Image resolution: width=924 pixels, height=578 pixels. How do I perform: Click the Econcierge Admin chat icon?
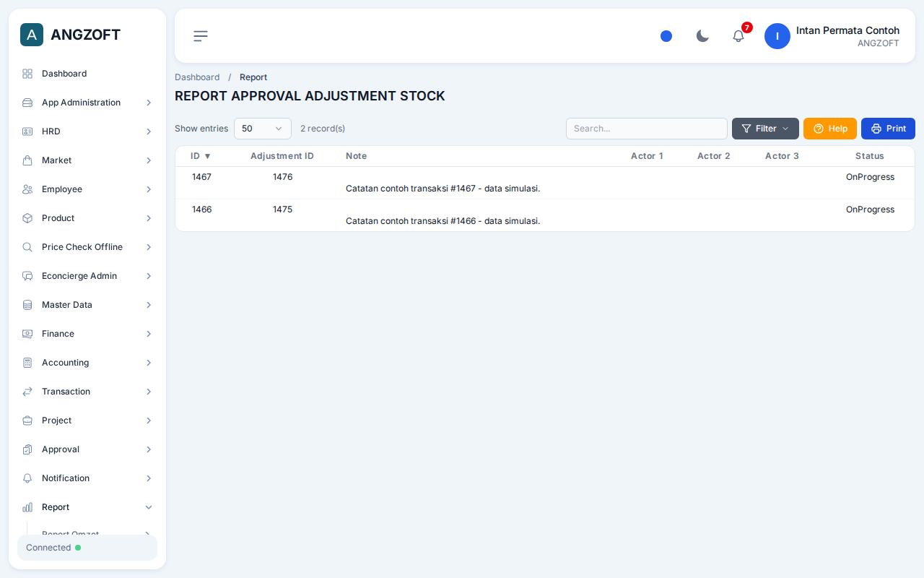[x=27, y=276]
